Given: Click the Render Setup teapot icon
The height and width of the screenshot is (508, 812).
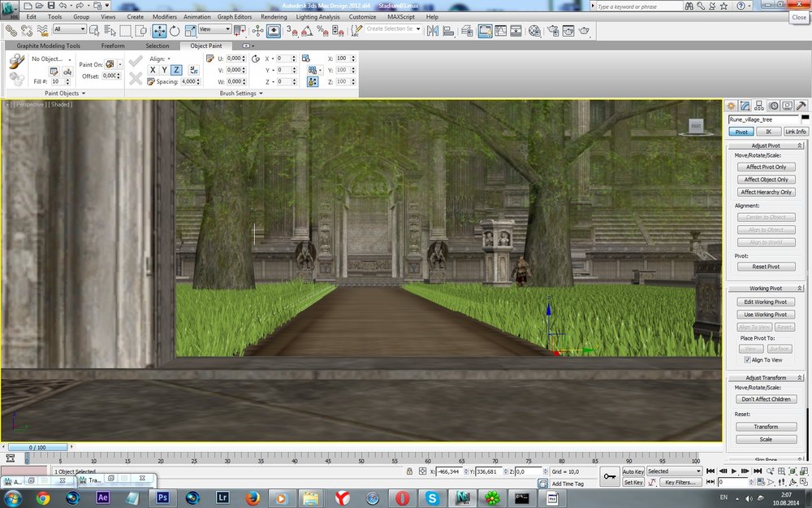Looking at the screenshot, I should [551, 31].
